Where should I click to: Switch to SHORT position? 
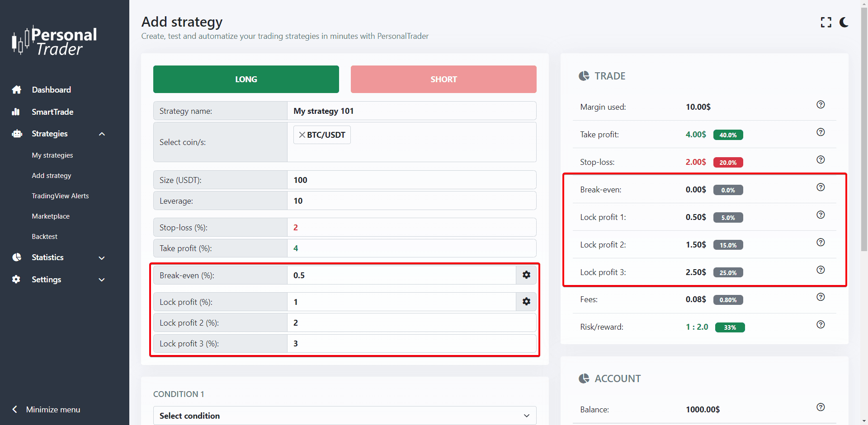tap(443, 79)
